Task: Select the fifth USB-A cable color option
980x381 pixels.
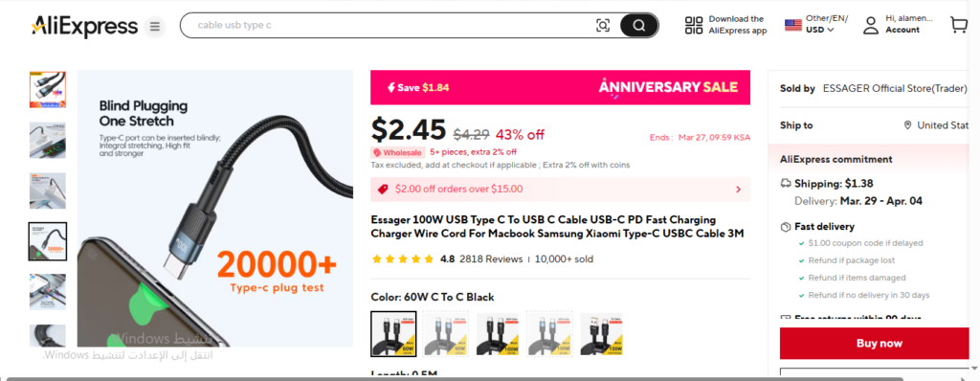Action: pyautogui.click(x=601, y=334)
